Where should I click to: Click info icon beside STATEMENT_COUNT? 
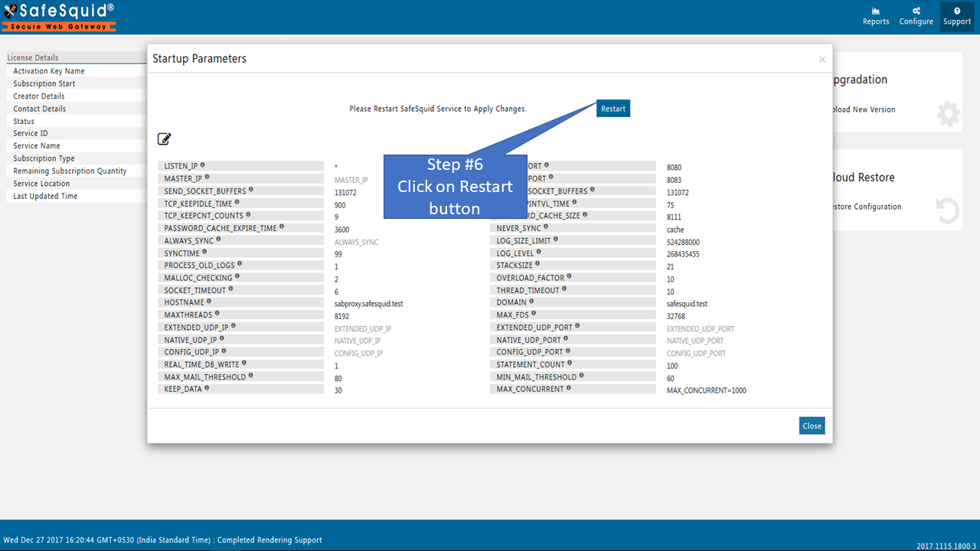569,364
